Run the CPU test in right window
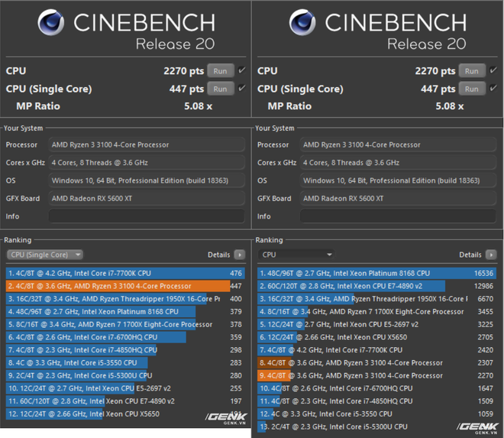Viewport: 504px width, 438px height. pyautogui.click(x=472, y=71)
